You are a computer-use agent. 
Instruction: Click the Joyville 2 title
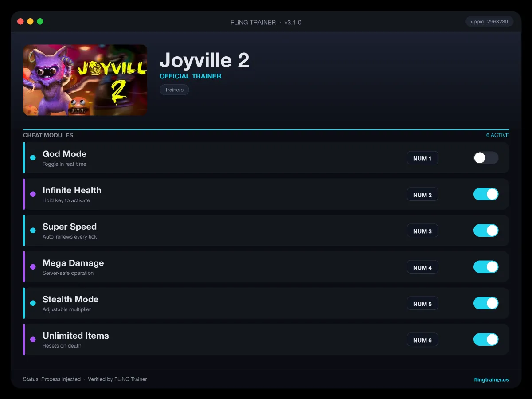click(204, 60)
